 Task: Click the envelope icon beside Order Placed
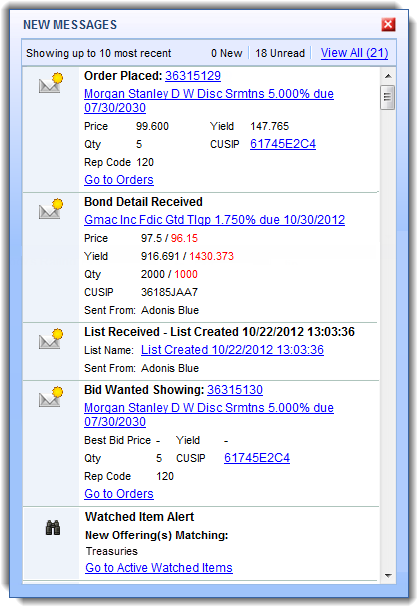tap(51, 82)
